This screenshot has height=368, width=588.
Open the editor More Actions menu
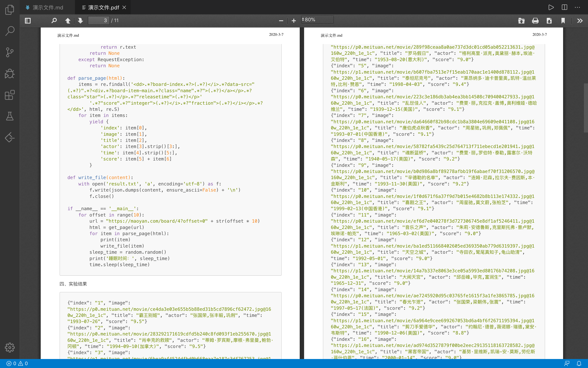578,7
